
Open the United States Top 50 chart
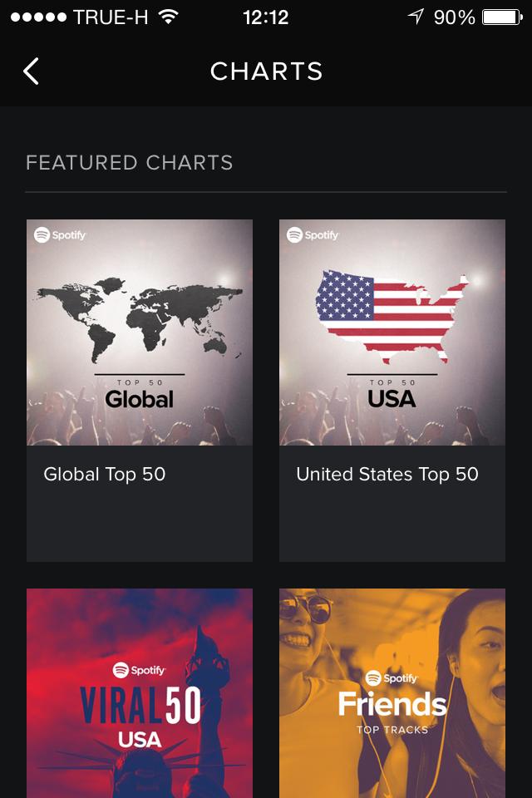(x=392, y=332)
